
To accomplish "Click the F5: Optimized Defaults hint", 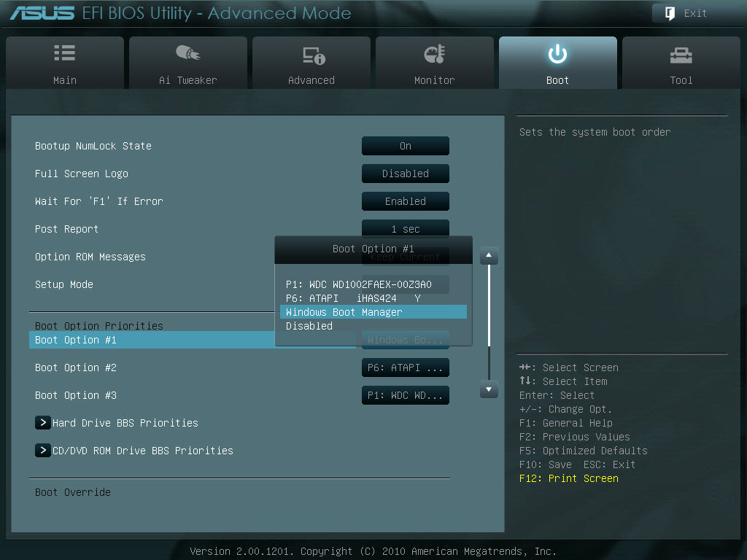I will point(583,451).
